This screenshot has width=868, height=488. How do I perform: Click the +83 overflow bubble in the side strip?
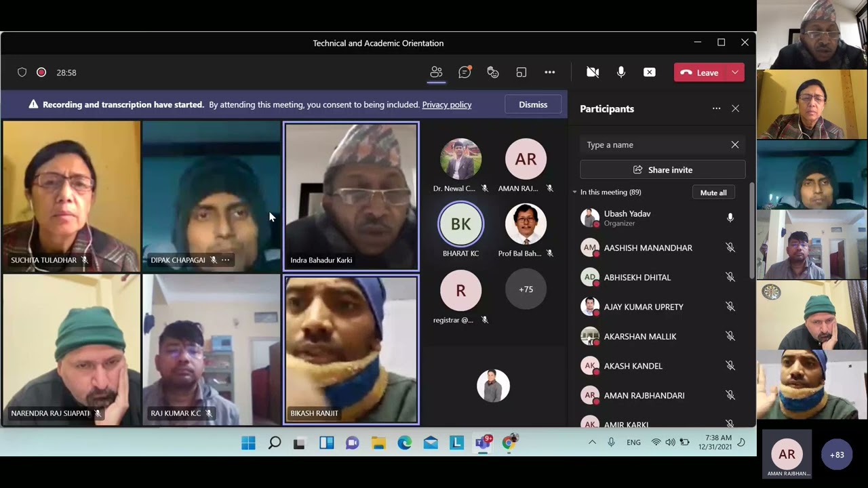click(837, 455)
